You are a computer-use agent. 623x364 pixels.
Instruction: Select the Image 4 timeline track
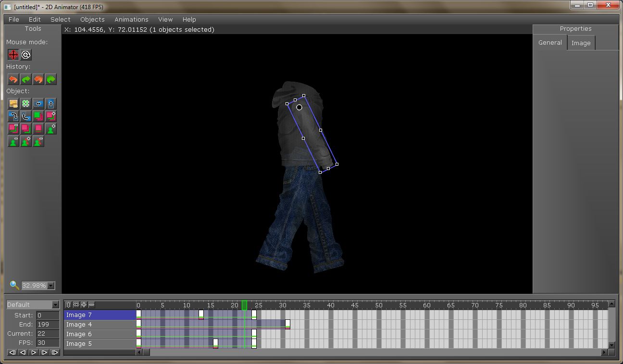pyautogui.click(x=100, y=325)
